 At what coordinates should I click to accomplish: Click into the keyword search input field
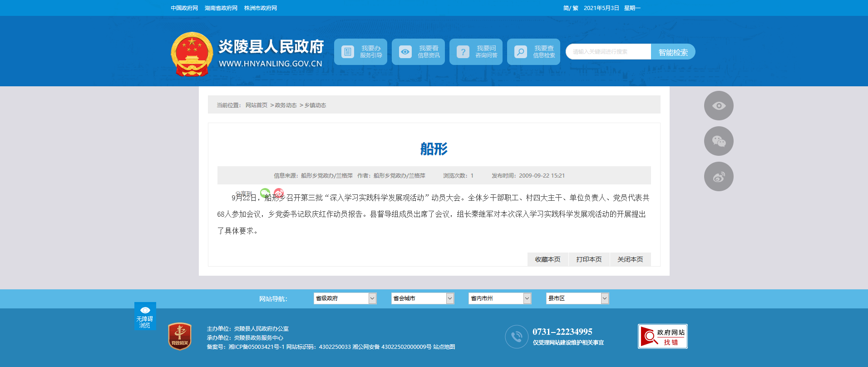pyautogui.click(x=608, y=52)
